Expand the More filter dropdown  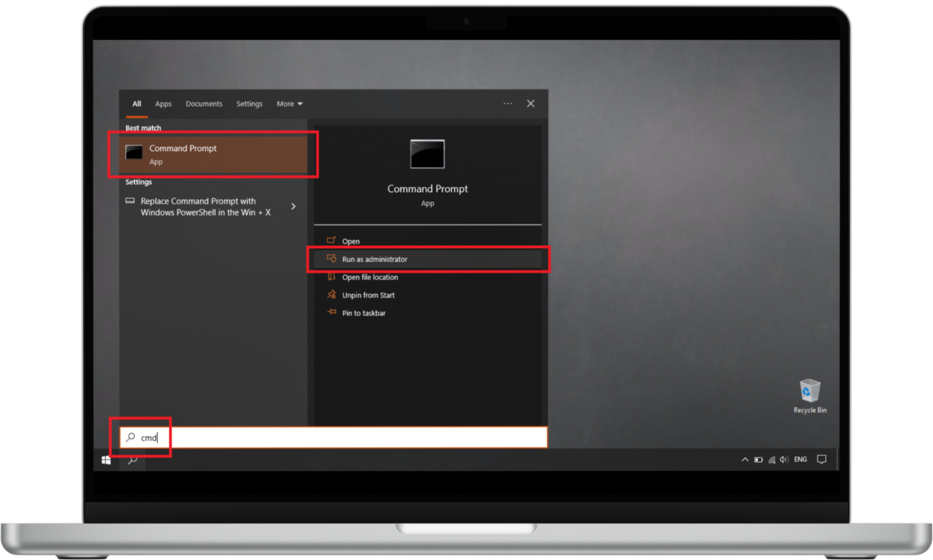tap(289, 104)
